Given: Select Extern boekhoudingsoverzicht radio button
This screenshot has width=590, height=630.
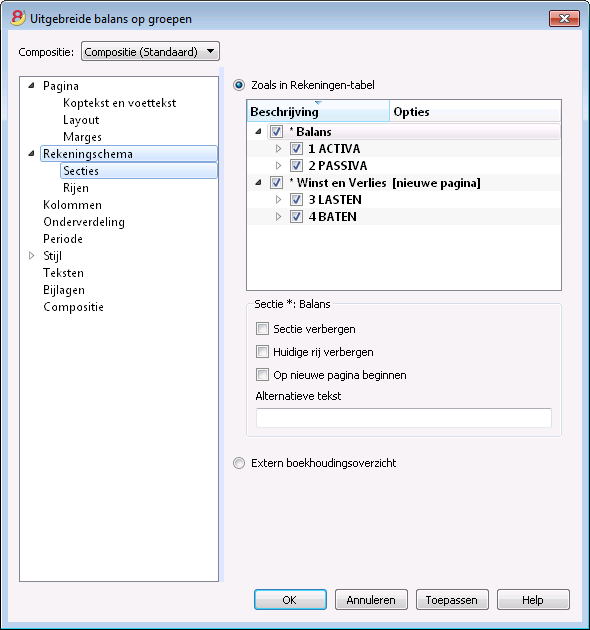Looking at the screenshot, I should (239, 463).
